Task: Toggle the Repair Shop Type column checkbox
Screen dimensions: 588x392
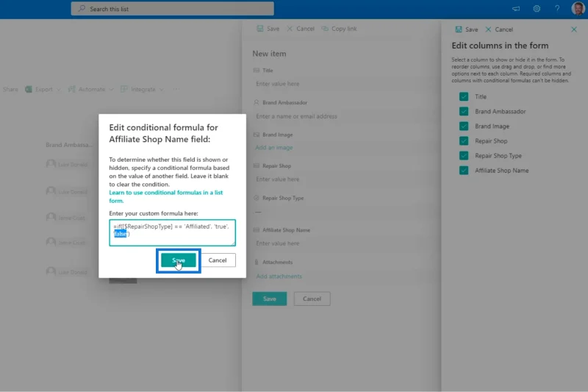Action: 464,156
